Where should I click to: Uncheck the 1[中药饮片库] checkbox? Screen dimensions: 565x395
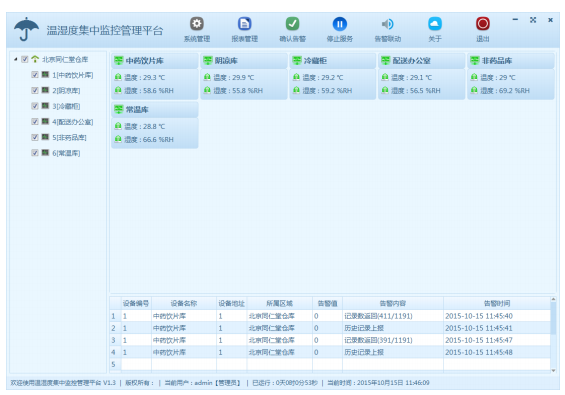pyautogui.click(x=35, y=75)
